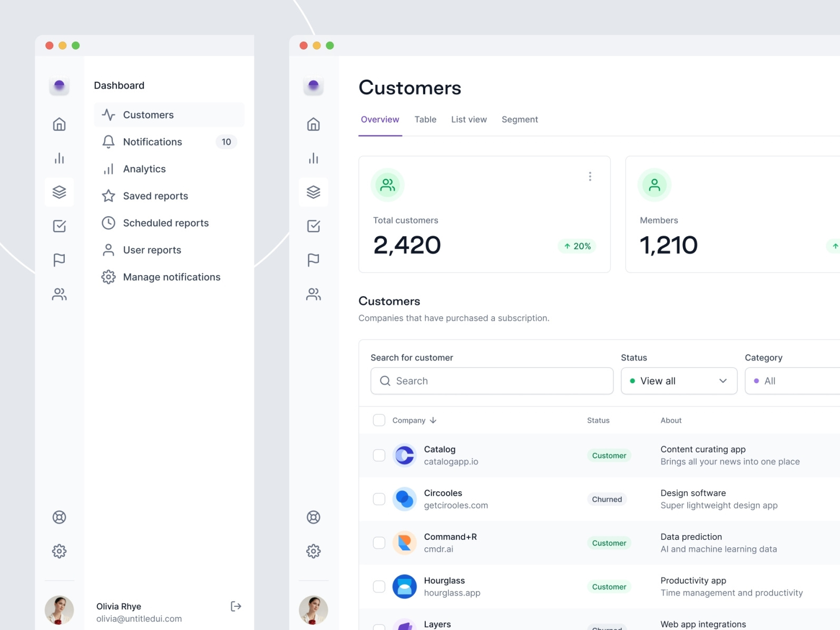
Task: Click the log out icon beside Olivia Rhye
Action: [236, 606]
